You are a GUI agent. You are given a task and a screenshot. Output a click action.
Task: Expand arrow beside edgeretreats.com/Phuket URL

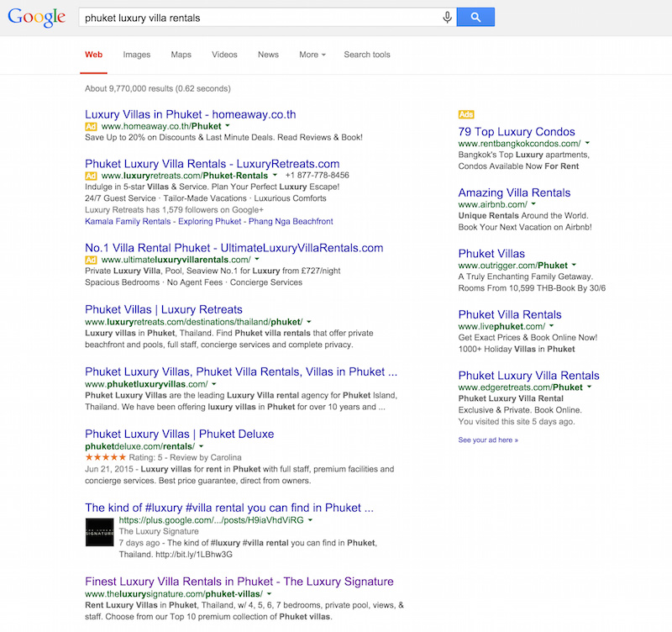(590, 387)
